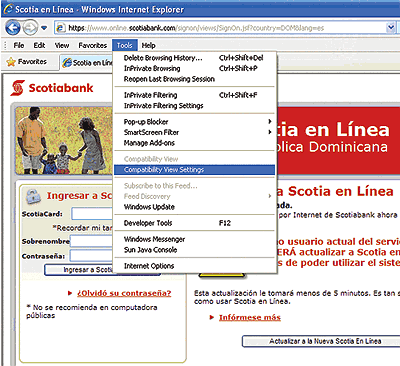The width and height of the screenshot is (400, 366).
Task: Click the Sobrenombre input field
Action: (91, 241)
